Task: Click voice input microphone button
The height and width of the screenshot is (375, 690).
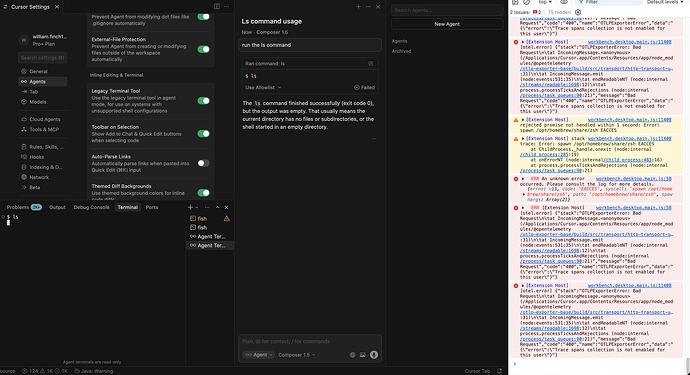Action: [x=374, y=355]
